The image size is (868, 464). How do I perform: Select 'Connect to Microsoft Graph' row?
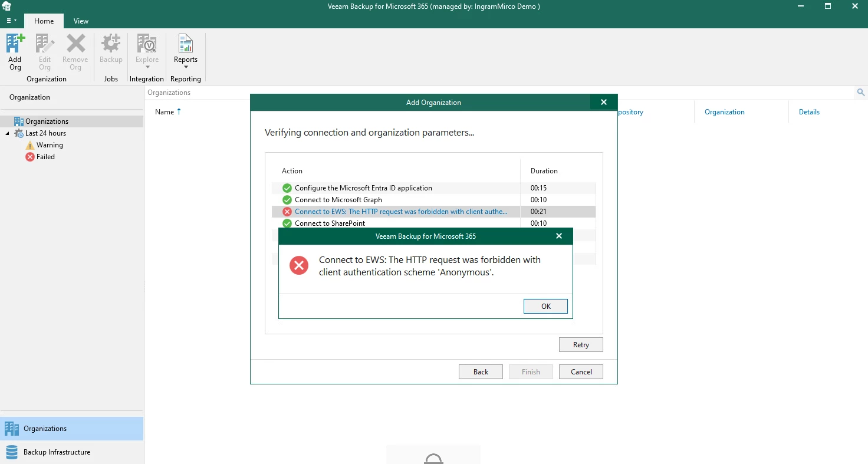tap(433, 200)
